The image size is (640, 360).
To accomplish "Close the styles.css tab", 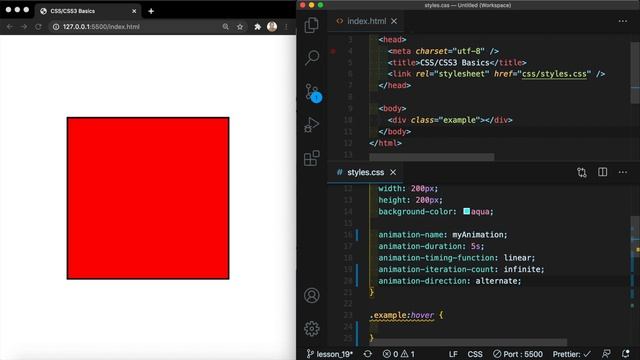I will tap(393, 172).
